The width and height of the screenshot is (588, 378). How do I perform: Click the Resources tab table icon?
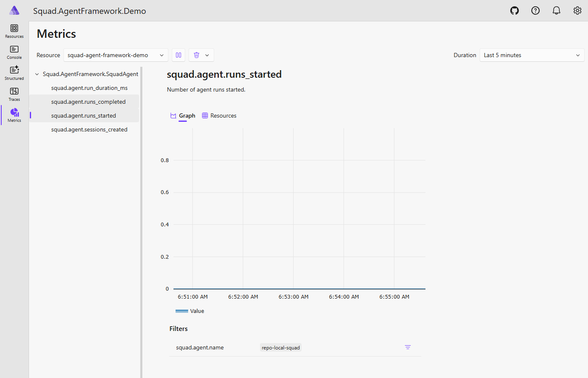pos(205,115)
